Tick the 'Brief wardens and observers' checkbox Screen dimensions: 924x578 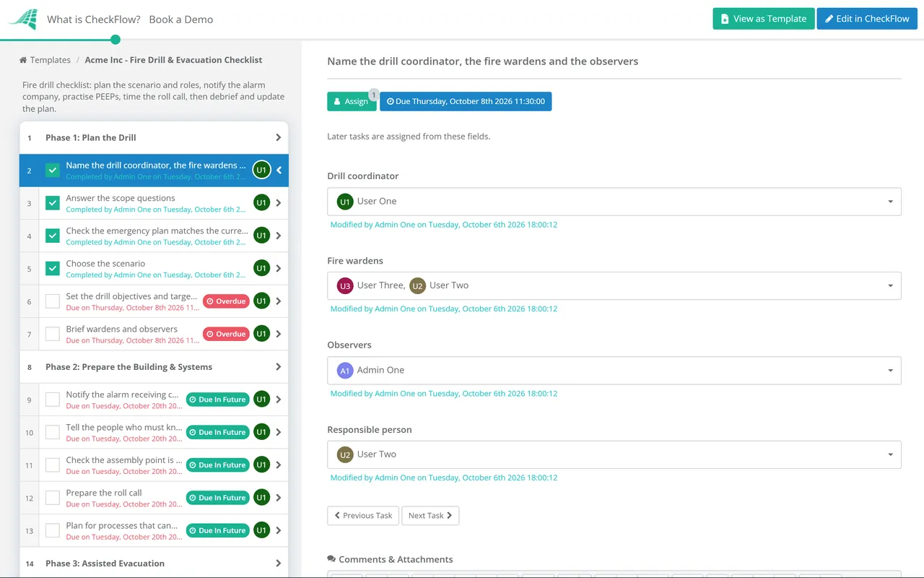click(x=53, y=334)
